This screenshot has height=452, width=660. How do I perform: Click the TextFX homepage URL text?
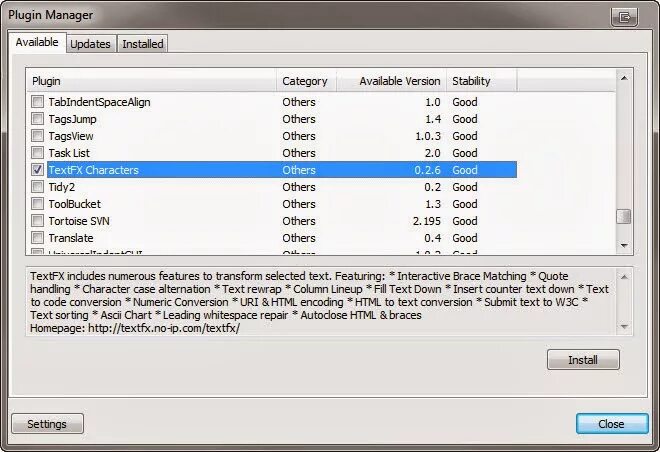[x=164, y=328]
